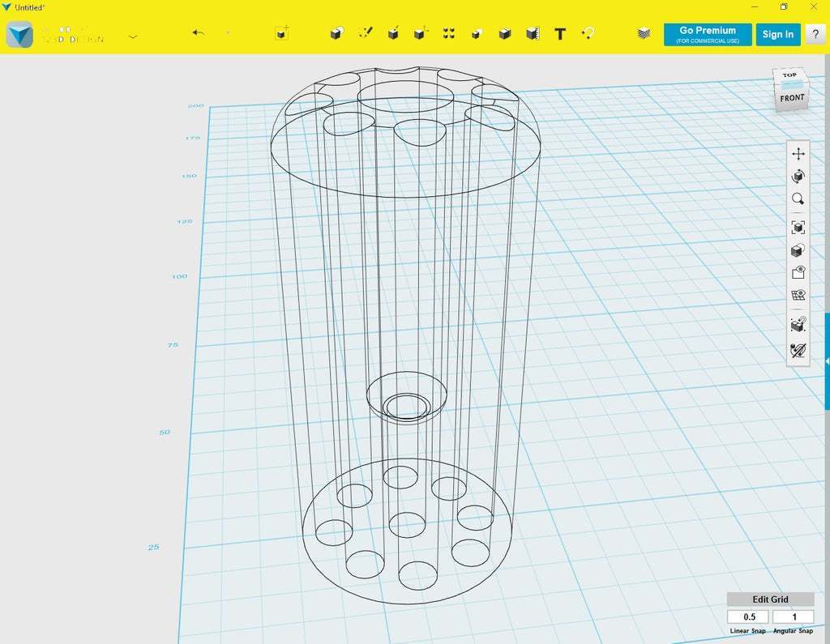Toggle the strikethrough snap-off icon
Screen dimensions: 830x644
pos(798,350)
